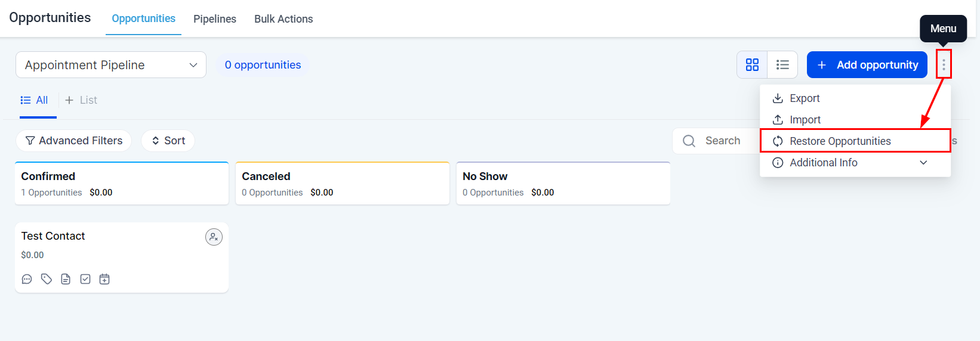Open the Sort options

click(168, 141)
